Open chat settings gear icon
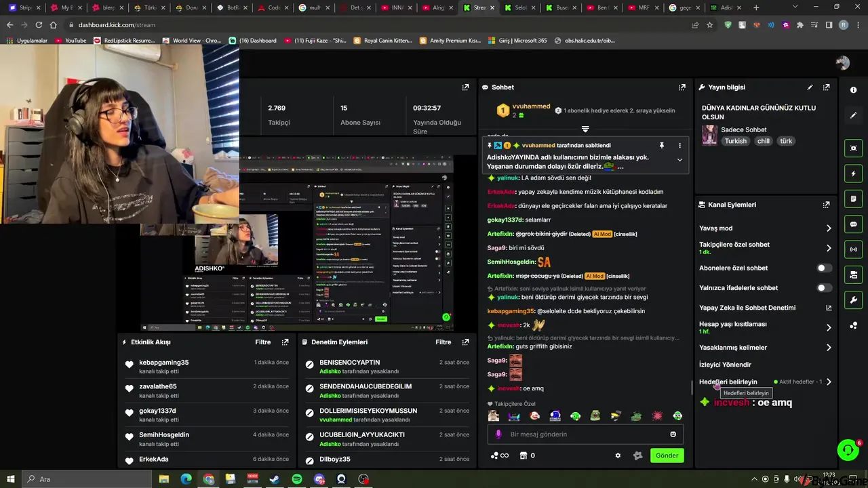 click(618, 455)
